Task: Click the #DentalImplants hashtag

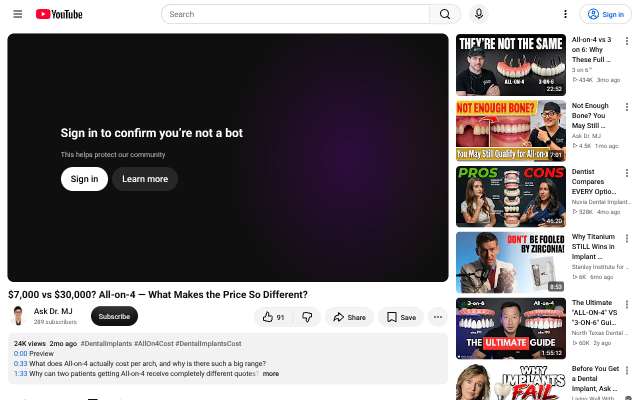Action: point(107,344)
